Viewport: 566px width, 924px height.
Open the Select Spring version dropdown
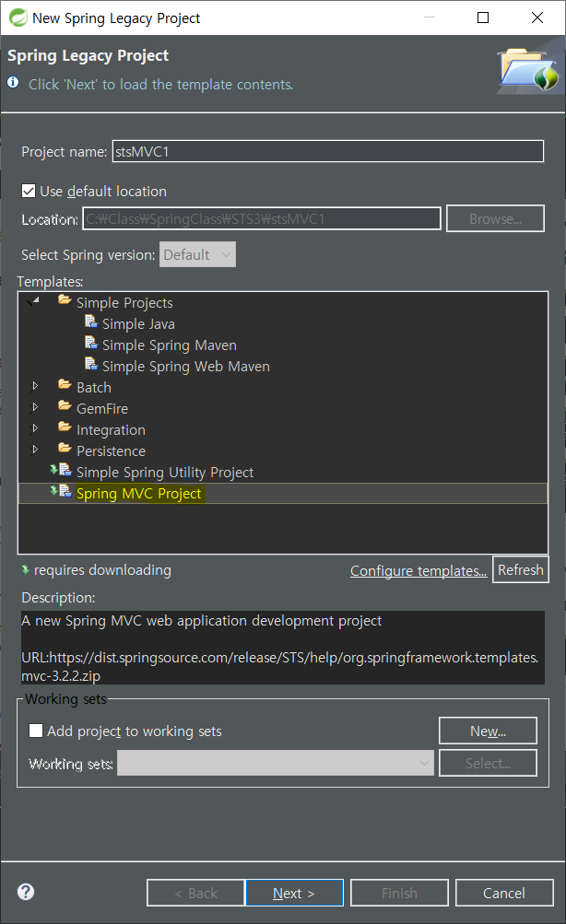(x=197, y=254)
